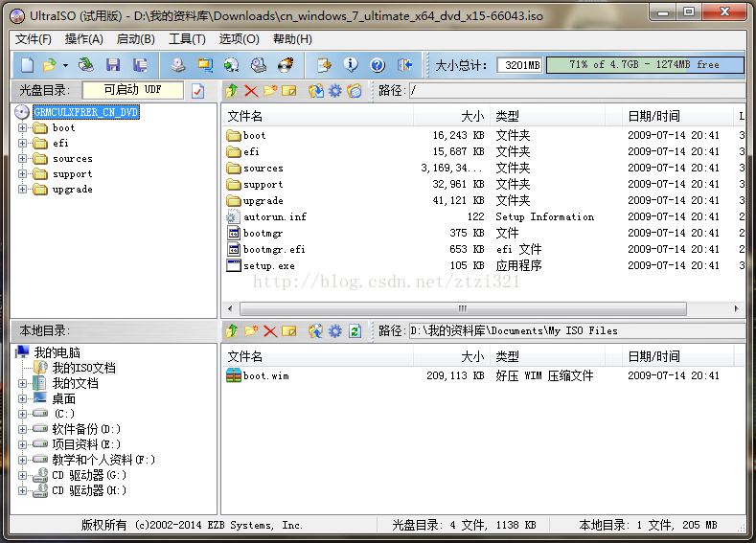
Task: Click 文件名 column header in disc file list
Action: (317, 116)
